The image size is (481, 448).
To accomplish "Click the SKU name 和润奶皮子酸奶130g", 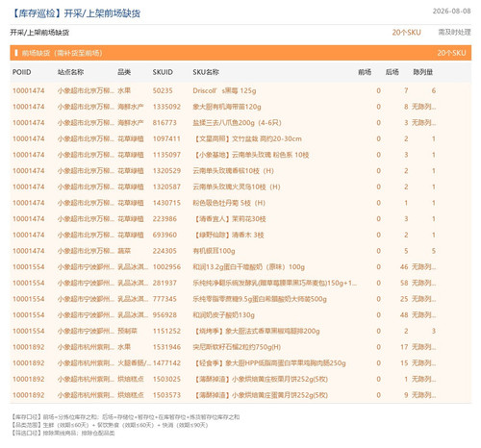I will click(x=223, y=315).
